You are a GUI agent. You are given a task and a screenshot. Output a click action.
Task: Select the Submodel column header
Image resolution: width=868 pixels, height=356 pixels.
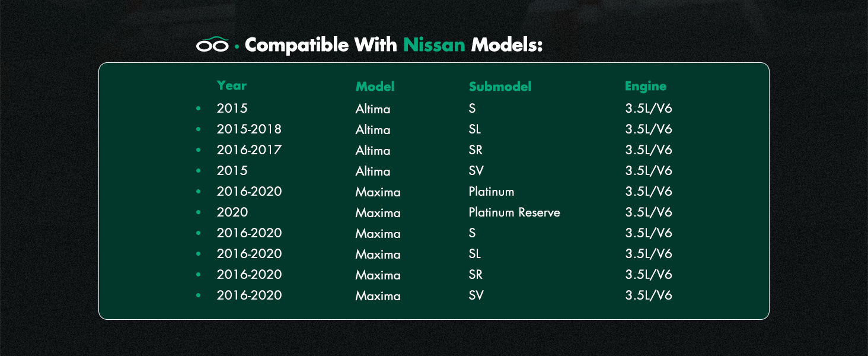pyautogui.click(x=500, y=87)
